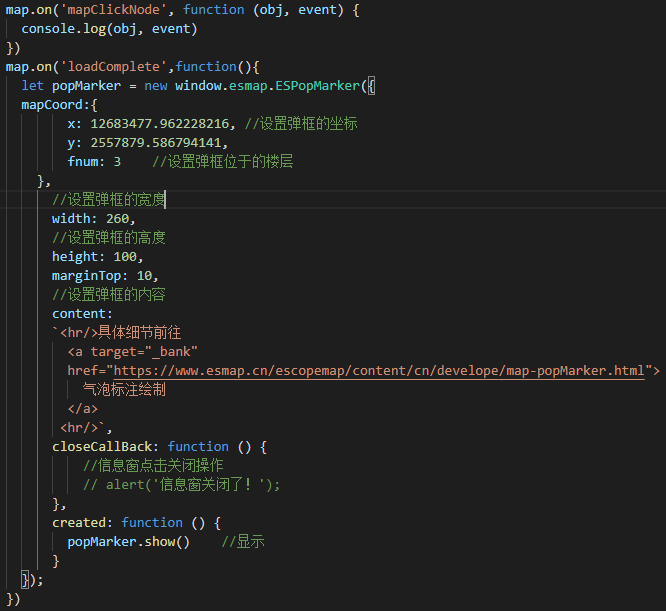
Task: Click the y value 2557879.586794141
Action: 155,143
